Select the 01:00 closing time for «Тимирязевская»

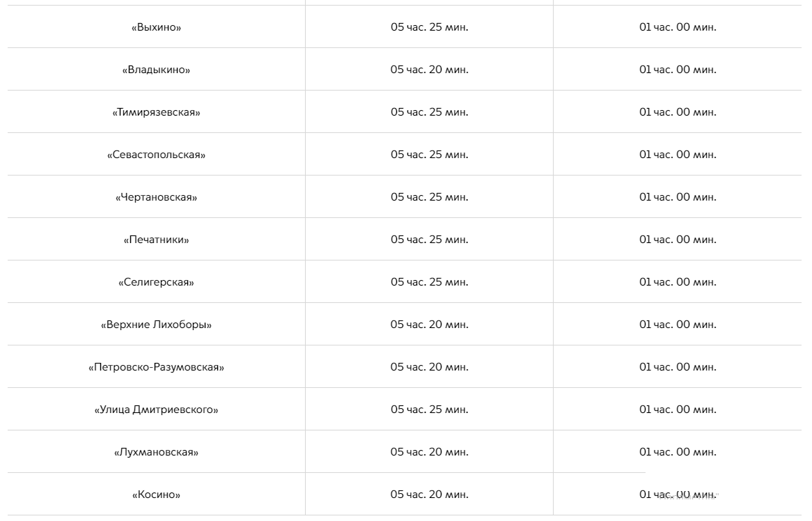point(678,112)
